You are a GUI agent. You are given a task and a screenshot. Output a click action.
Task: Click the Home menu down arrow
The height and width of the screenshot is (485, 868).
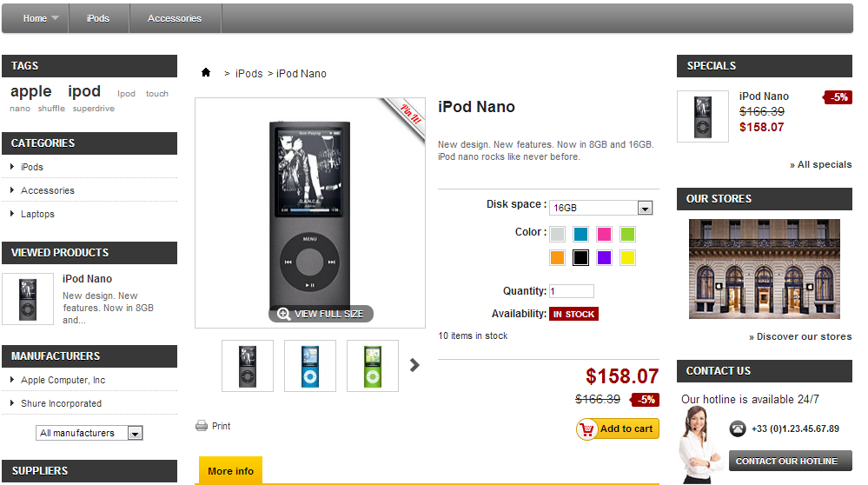[56, 18]
